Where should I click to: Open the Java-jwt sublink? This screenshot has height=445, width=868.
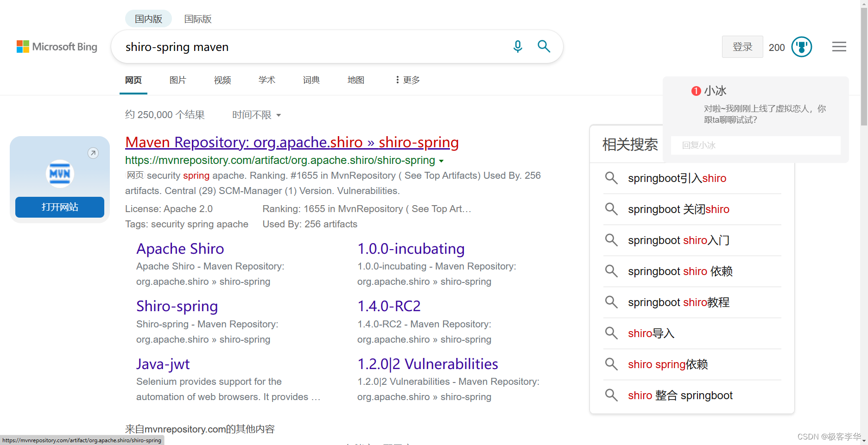(163, 364)
